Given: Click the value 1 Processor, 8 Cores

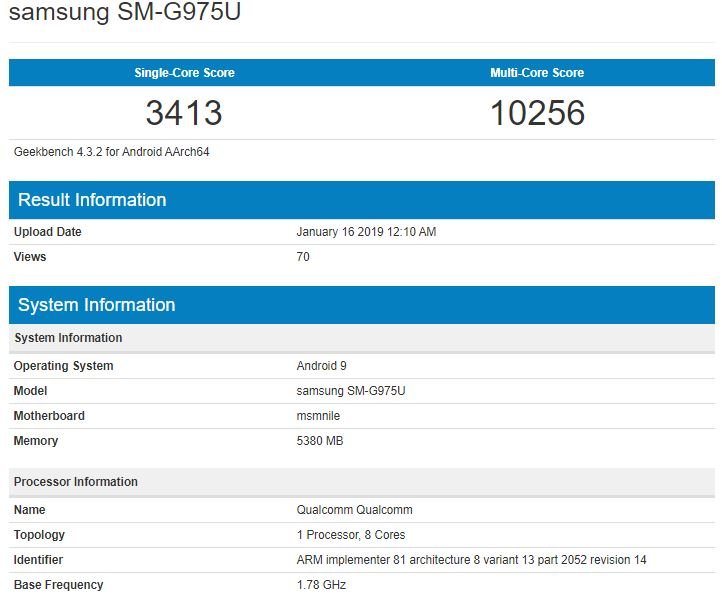Looking at the screenshot, I should [x=351, y=535].
